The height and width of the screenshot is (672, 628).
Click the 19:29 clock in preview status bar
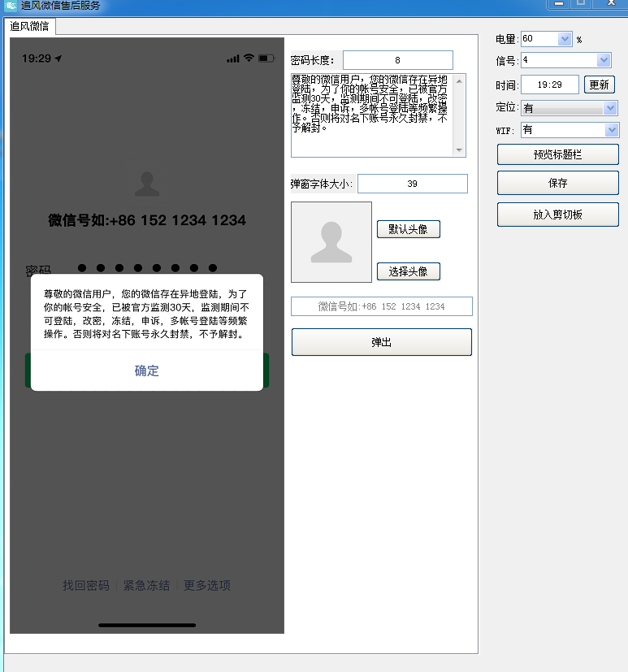tap(37, 59)
